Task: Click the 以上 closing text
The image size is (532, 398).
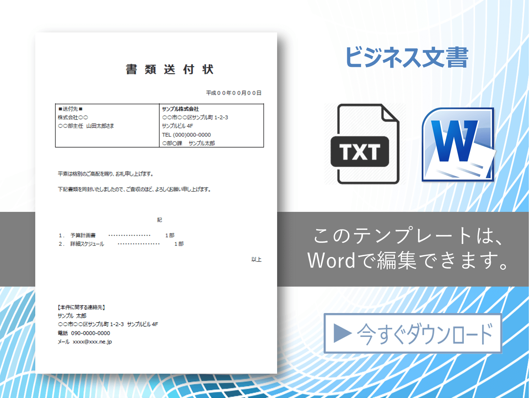Action: (256, 259)
